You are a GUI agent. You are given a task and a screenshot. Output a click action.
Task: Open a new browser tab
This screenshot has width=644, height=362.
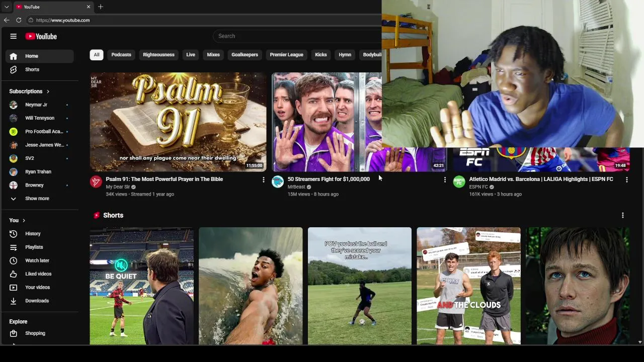pyautogui.click(x=101, y=7)
